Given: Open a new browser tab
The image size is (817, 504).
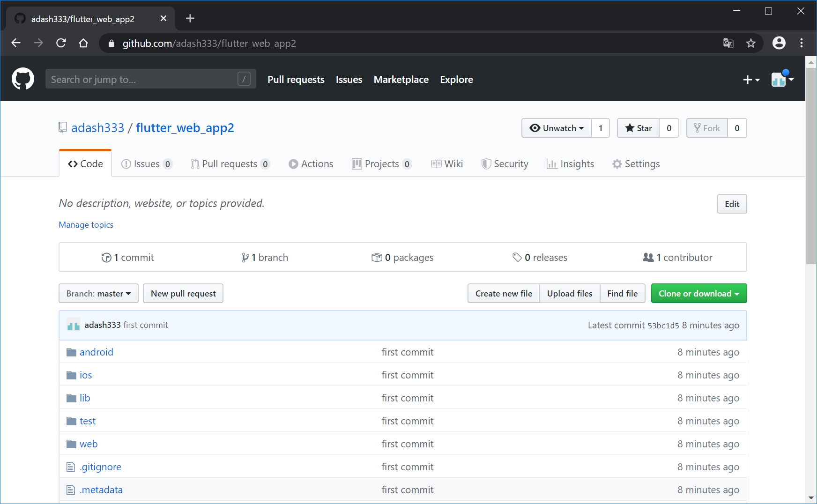Looking at the screenshot, I should [x=190, y=18].
